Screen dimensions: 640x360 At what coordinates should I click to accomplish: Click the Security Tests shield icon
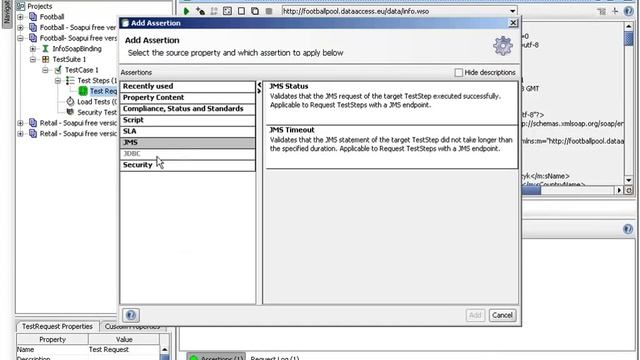pos(71,112)
